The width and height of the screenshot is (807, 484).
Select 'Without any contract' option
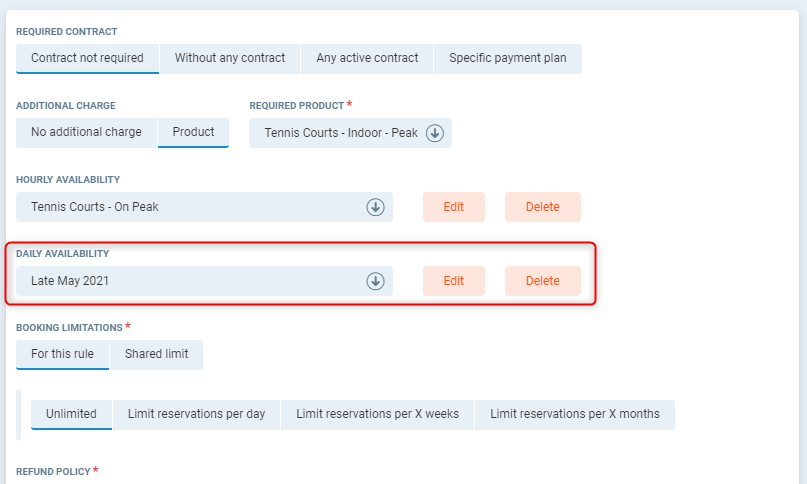coord(230,58)
